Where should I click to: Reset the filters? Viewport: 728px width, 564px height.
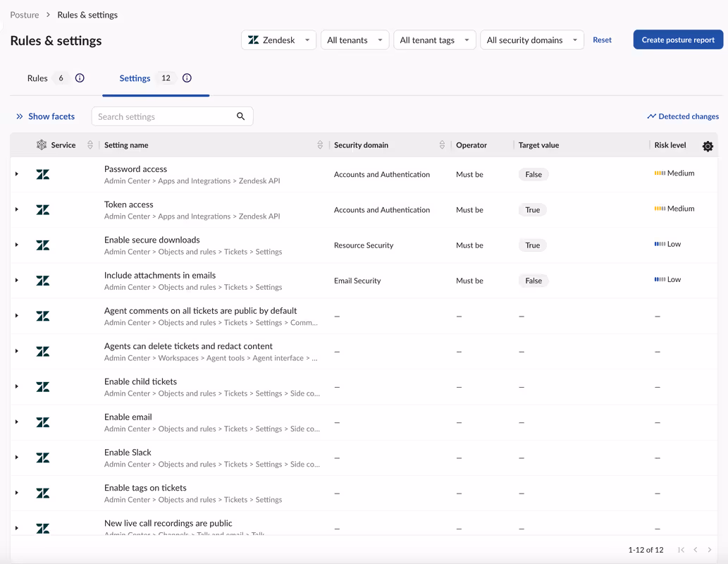[602, 40]
